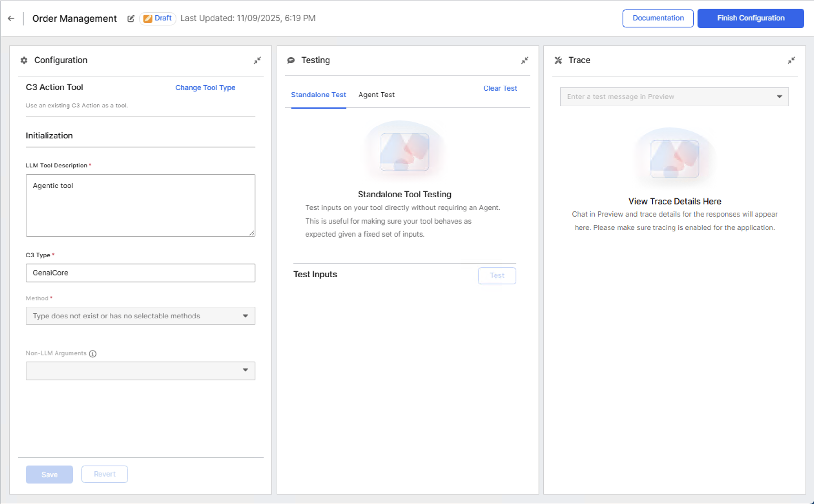Collapse the Testing panel
Image resolution: width=814 pixels, height=504 pixels.
coord(525,60)
